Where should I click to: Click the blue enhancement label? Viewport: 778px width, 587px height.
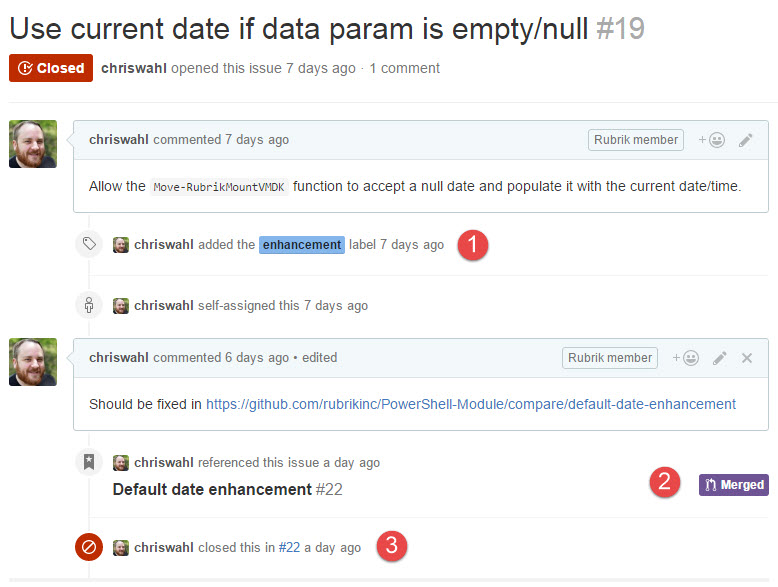(x=302, y=244)
